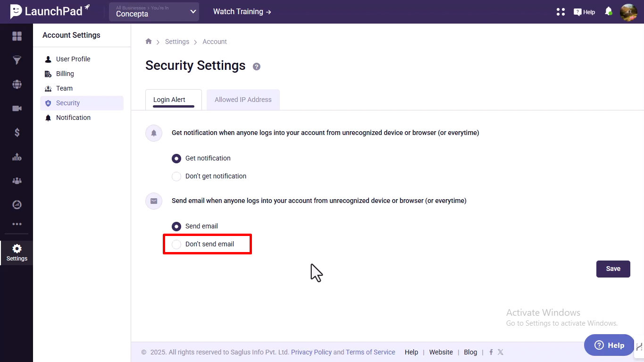Click the home icon in breadcrumb
Viewport: 644px width, 362px height.
click(x=149, y=42)
